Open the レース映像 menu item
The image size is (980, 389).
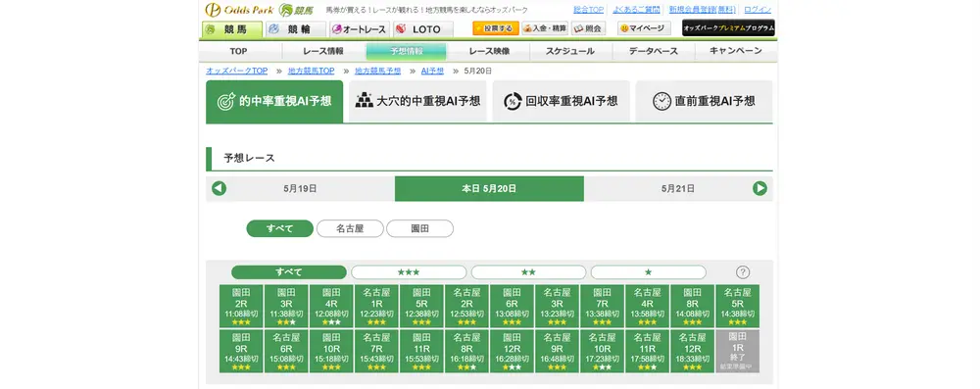[489, 51]
